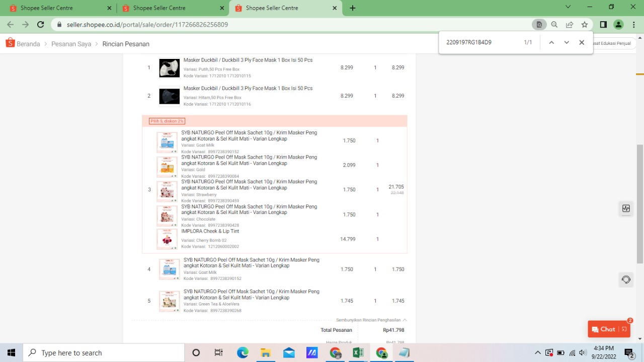Open the volume control in system tray
Viewport: 644px width, 362px height.
[583, 353]
